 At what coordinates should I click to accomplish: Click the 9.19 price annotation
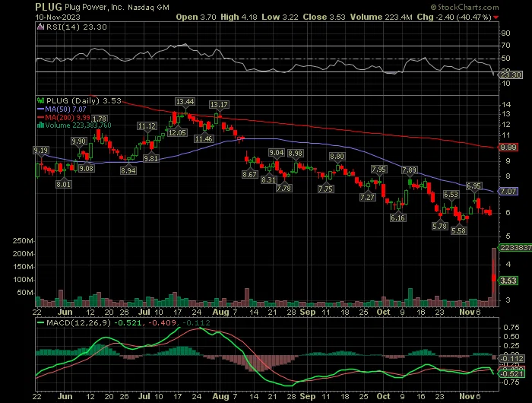(x=41, y=151)
